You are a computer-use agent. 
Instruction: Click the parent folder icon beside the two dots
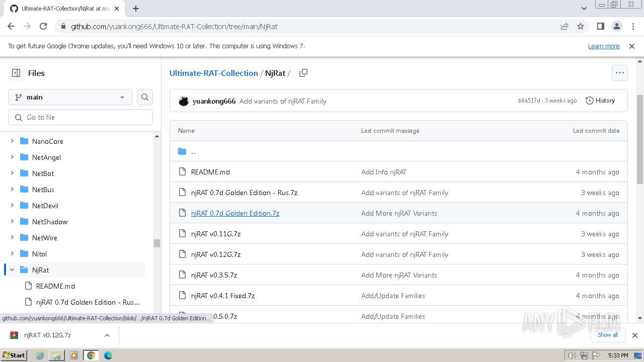pos(182,151)
